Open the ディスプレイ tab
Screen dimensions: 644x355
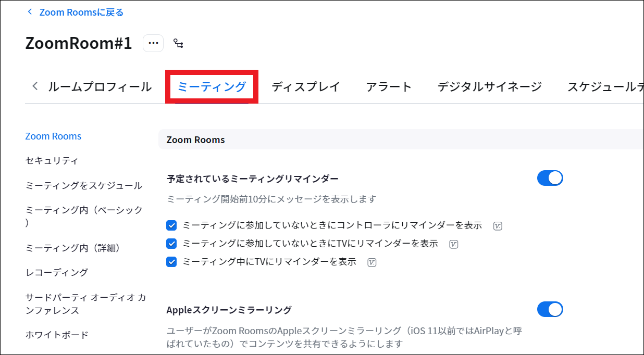point(306,86)
